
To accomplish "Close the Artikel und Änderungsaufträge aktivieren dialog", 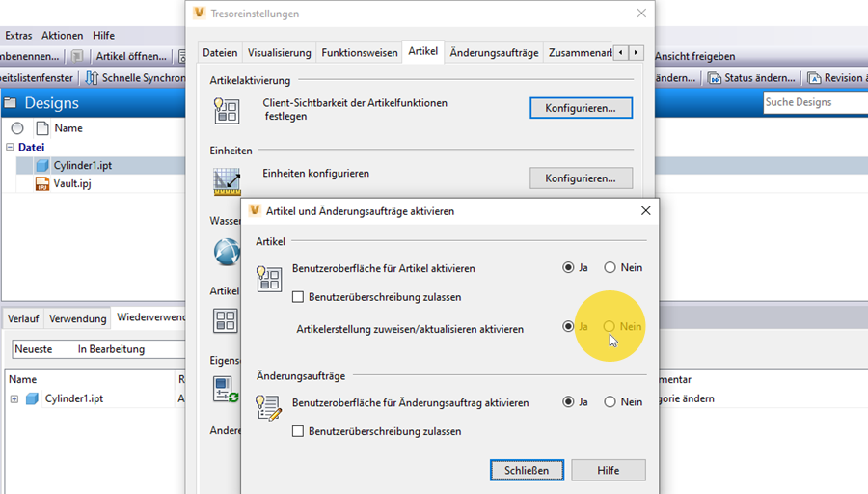I will click(x=645, y=211).
